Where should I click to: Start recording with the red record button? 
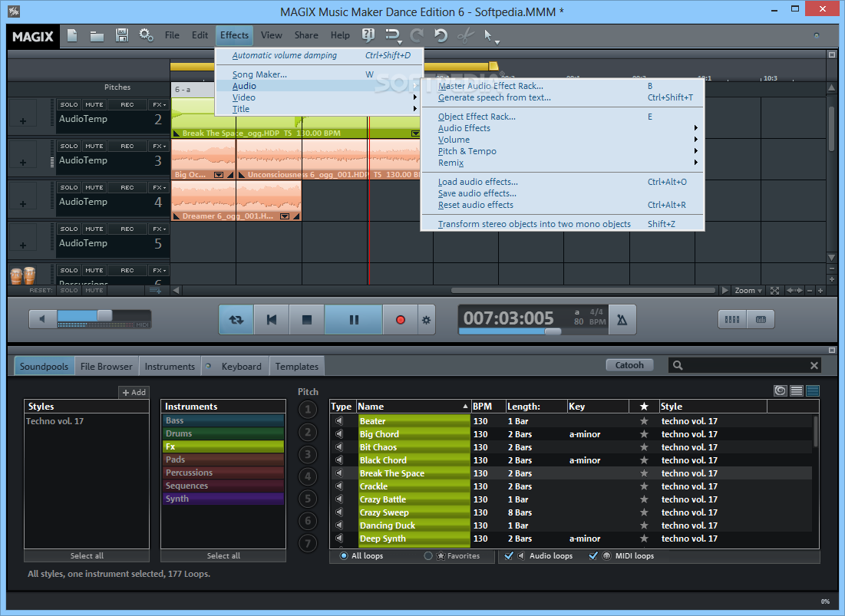tap(401, 320)
